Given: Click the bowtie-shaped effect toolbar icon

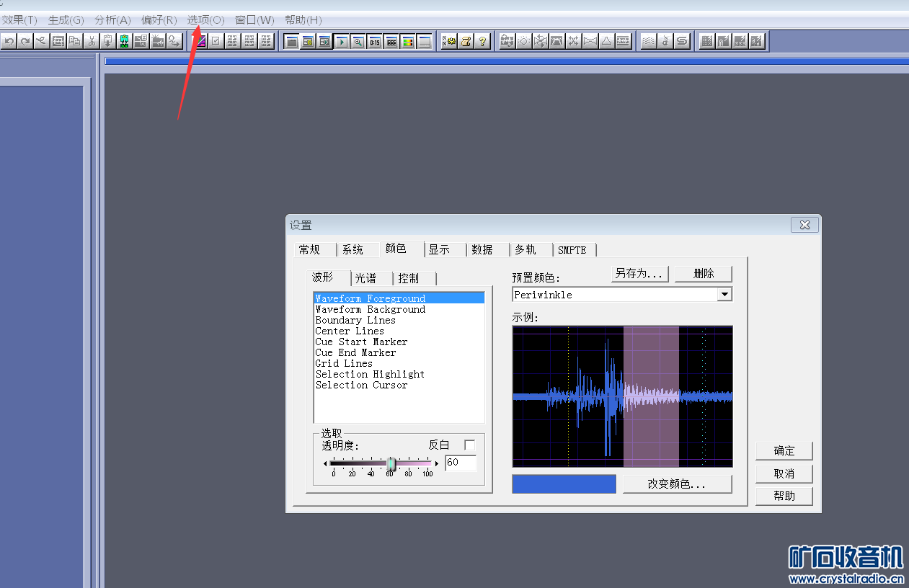Looking at the screenshot, I should 590,41.
